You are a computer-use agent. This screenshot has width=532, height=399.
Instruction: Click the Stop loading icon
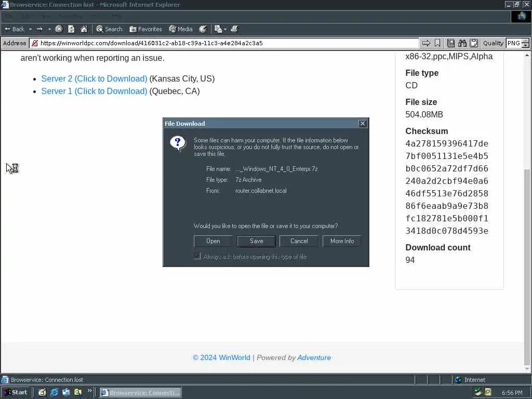[59, 29]
